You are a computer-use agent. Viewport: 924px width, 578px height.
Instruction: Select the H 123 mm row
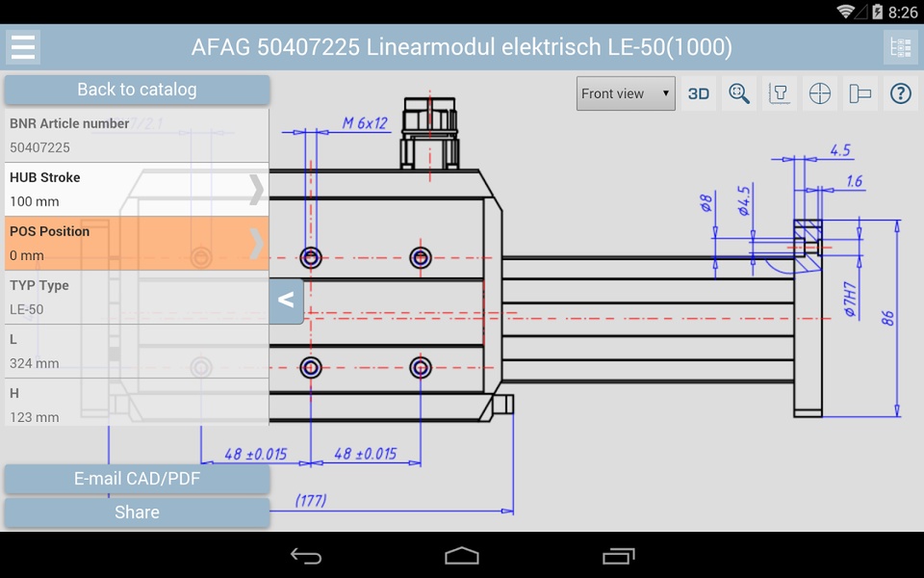(x=137, y=403)
